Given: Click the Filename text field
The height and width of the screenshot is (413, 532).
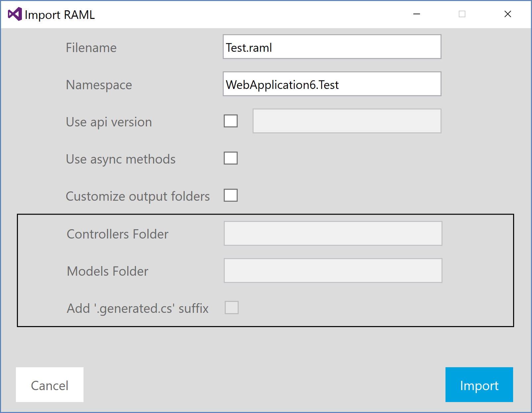Looking at the screenshot, I should coord(332,47).
